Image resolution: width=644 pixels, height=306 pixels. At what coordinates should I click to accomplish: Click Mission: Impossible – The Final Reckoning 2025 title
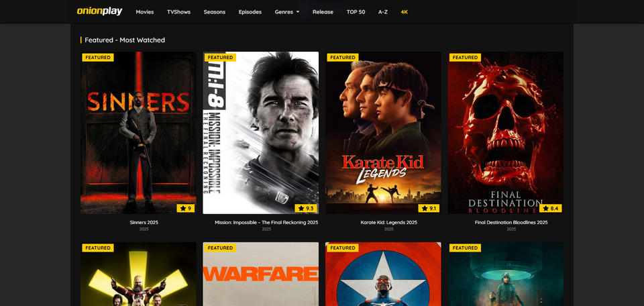pos(266,222)
